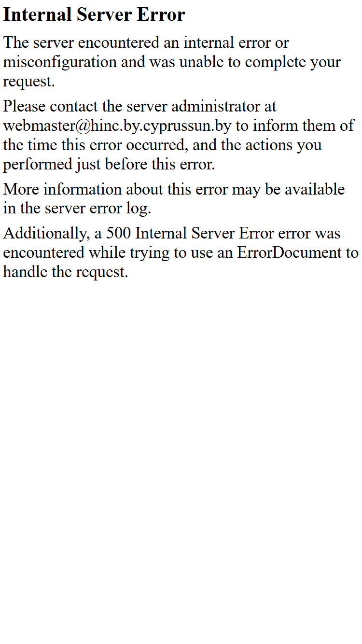Click the empty white area below the error text
The image size is (362, 644).
point(181,459)
